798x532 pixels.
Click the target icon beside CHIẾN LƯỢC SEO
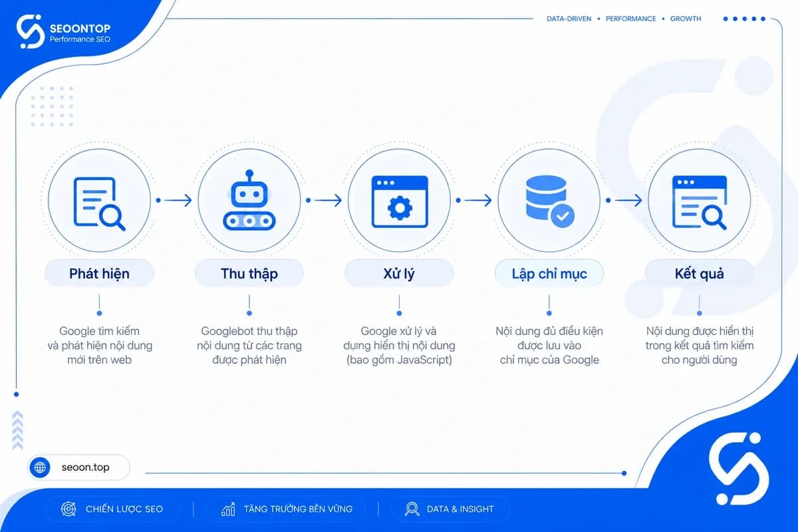coord(68,509)
